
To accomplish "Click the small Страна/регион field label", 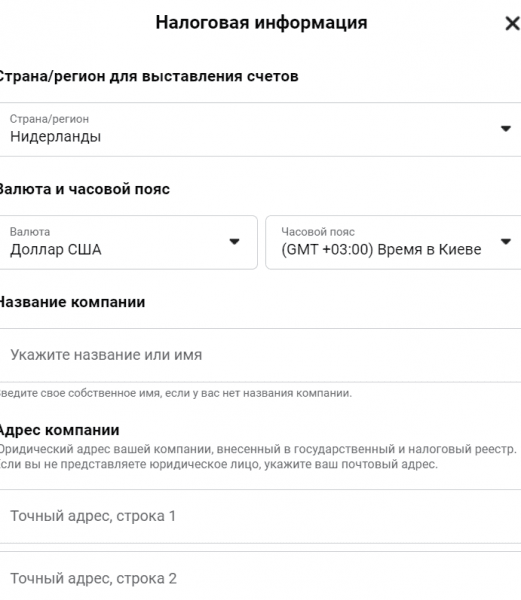I will click(49, 119).
